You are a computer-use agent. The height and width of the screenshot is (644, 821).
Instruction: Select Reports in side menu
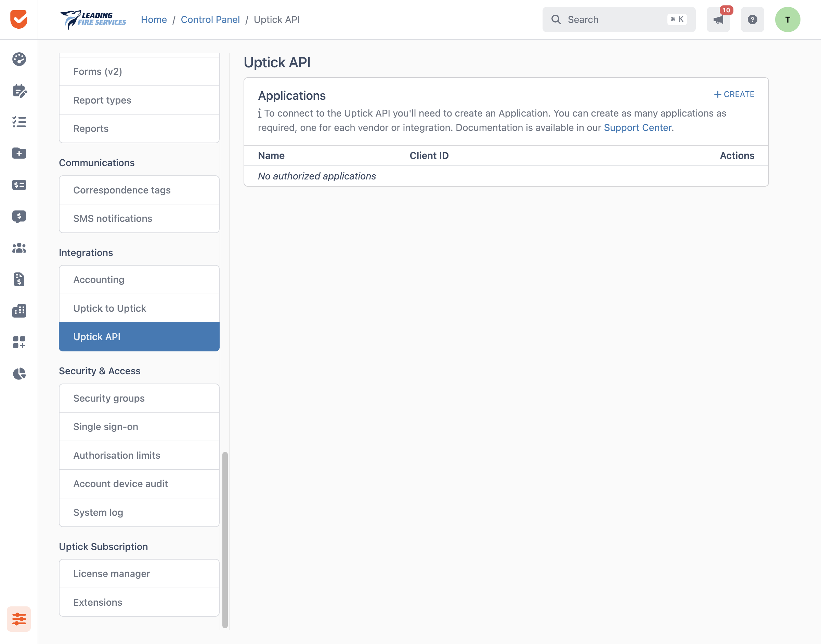coord(139,129)
